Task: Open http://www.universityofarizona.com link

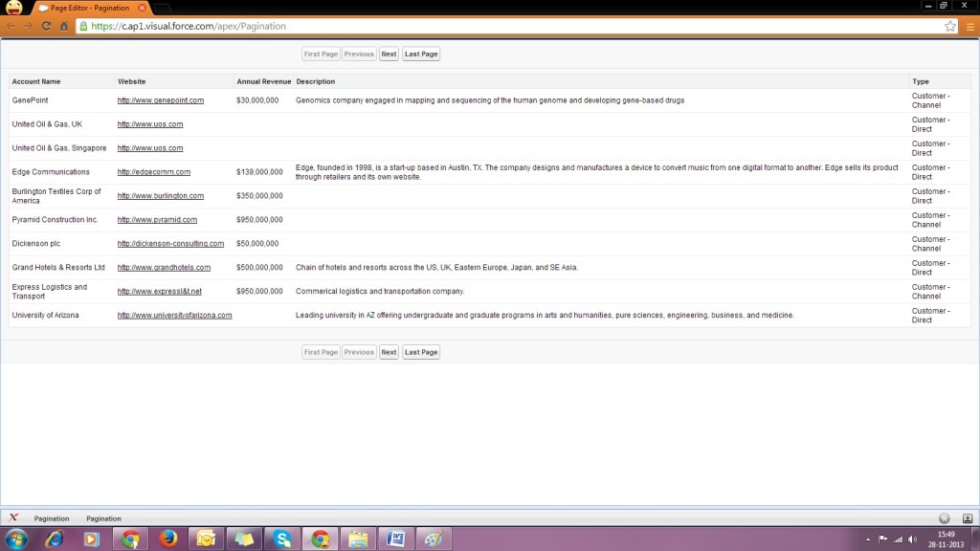Action: pos(174,316)
